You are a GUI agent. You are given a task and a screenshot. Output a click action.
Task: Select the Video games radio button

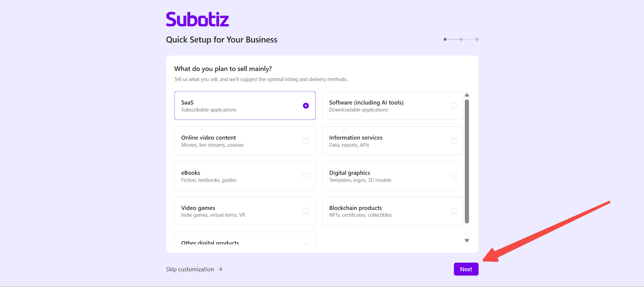click(306, 211)
